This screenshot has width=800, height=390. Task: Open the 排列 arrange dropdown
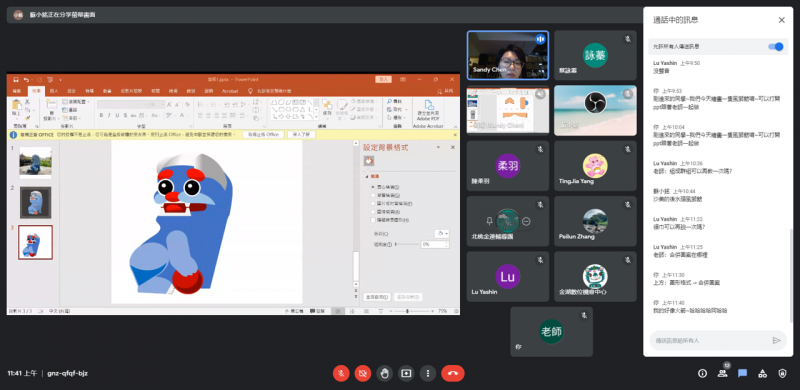tap(327, 109)
